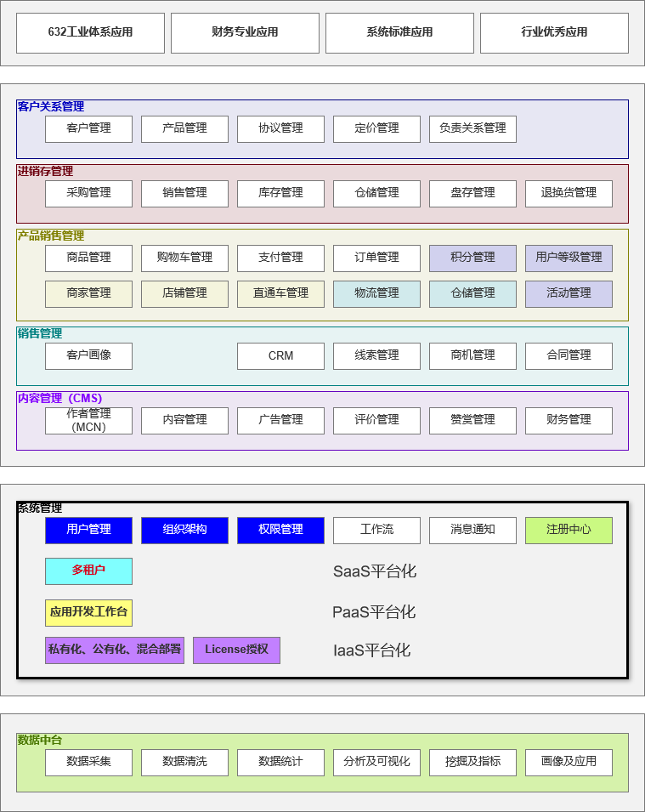Select the 直通车管理 box
Screen dimensions: 645x812
tap(280, 294)
